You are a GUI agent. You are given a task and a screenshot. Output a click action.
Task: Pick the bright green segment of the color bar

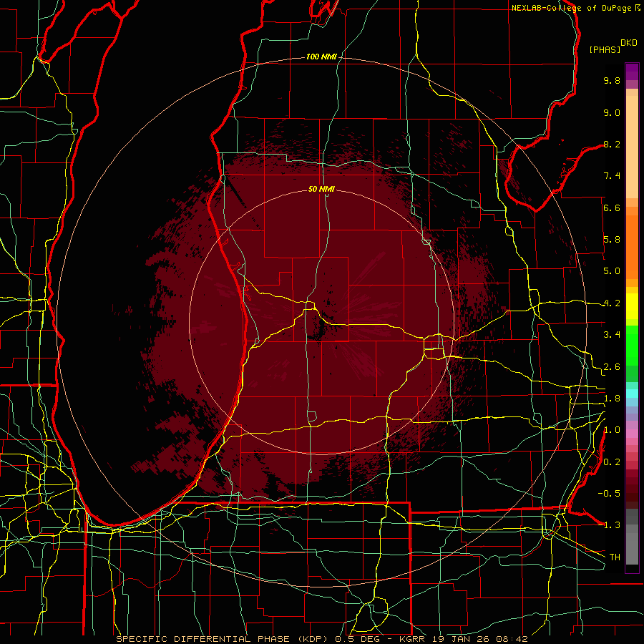point(632,346)
